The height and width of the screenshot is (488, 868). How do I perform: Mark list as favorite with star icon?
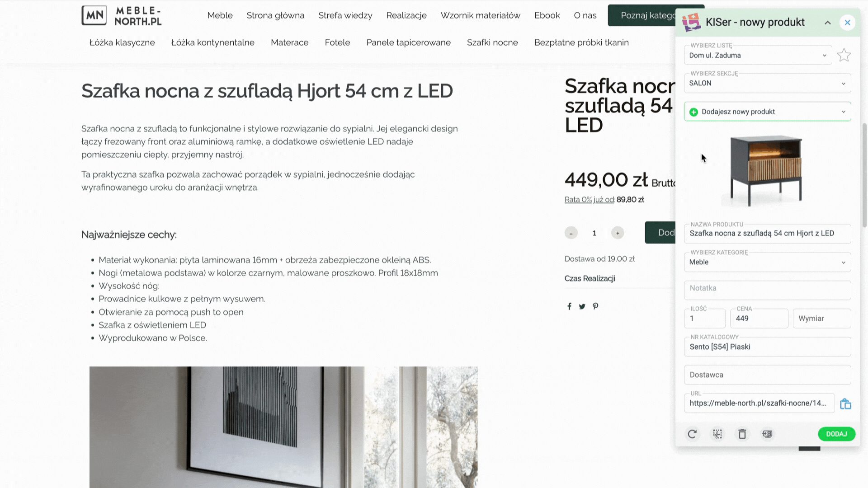point(844,55)
